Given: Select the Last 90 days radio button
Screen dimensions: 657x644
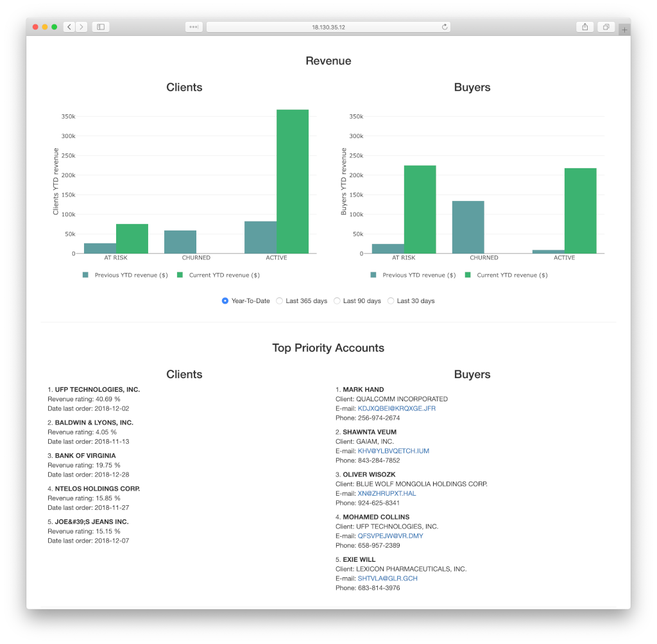Looking at the screenshot, I should point(337,300).
